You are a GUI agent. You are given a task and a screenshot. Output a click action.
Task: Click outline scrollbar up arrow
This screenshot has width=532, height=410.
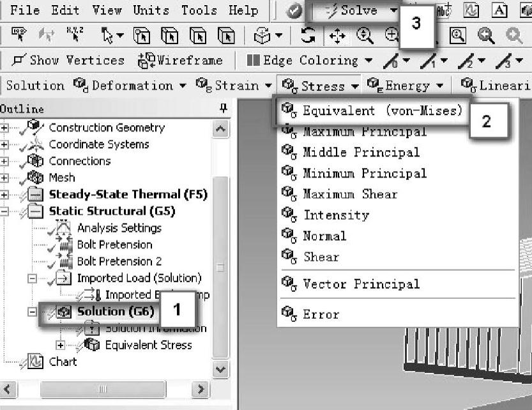(x=220, y=128)
